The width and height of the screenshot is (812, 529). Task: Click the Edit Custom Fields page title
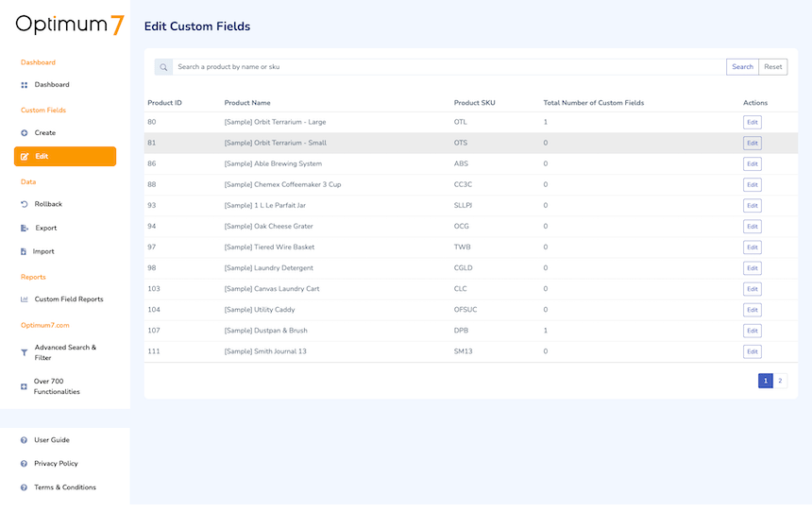pyautogui.click(x=197, y=26)
